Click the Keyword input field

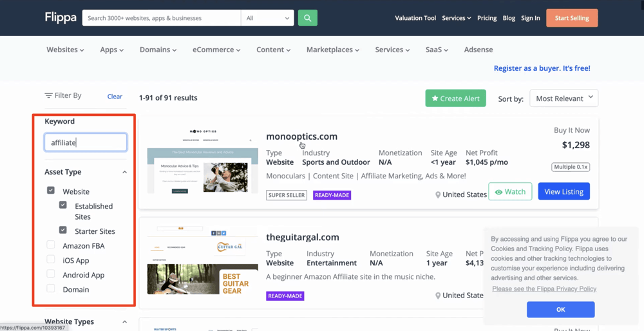86,142
